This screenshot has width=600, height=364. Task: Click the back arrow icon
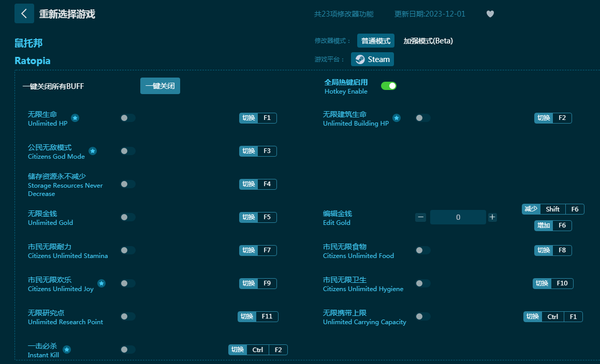(24, 13)
